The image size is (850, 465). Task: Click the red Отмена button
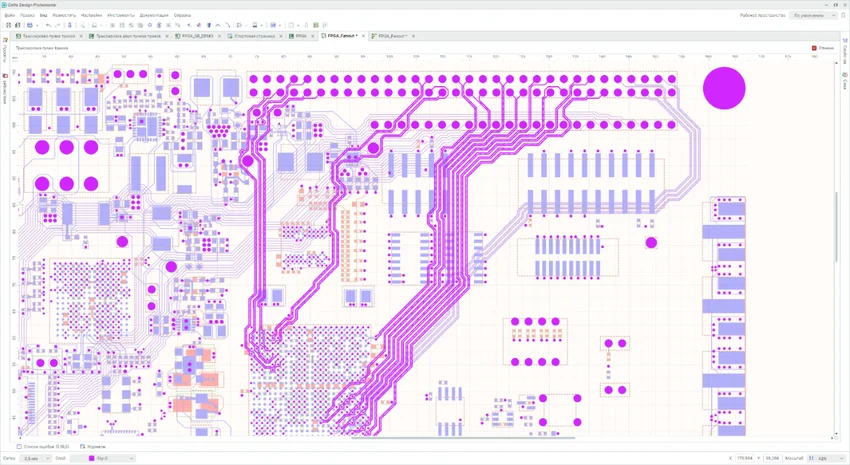point(823,48)
